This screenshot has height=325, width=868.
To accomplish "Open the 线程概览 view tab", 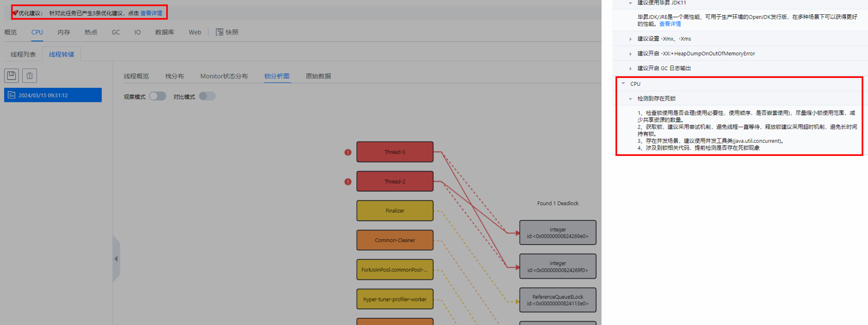I will (136, 76).
